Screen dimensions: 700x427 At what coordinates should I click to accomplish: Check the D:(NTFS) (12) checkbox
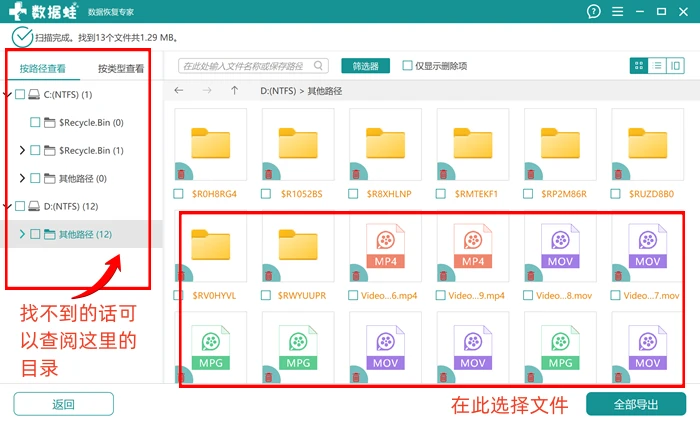[x=20, y=206]
